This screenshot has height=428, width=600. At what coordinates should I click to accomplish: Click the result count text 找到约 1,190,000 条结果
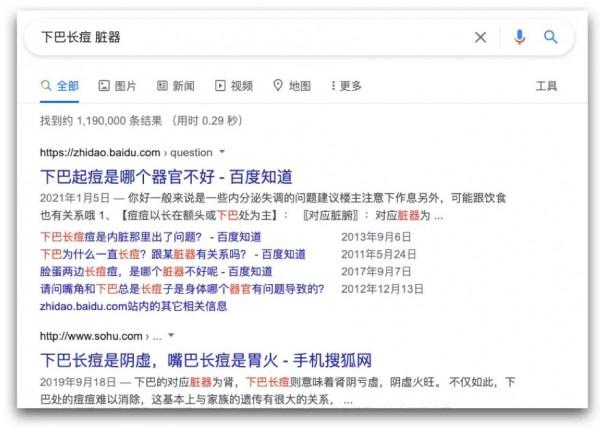(101, 121)
